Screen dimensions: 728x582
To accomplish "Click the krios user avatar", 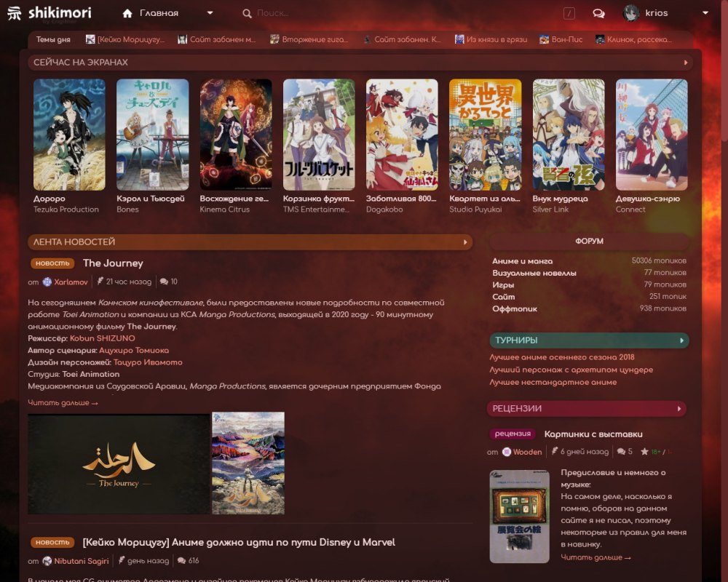I will (631, 14).
